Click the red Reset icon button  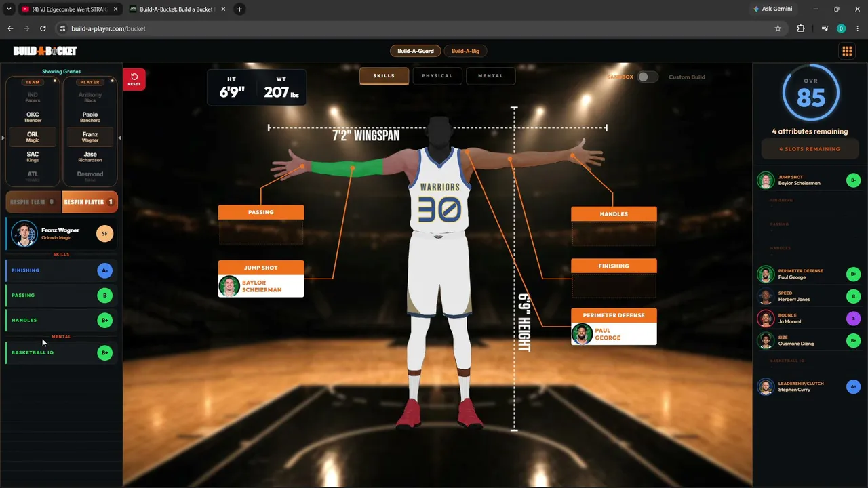coord(134,79)
